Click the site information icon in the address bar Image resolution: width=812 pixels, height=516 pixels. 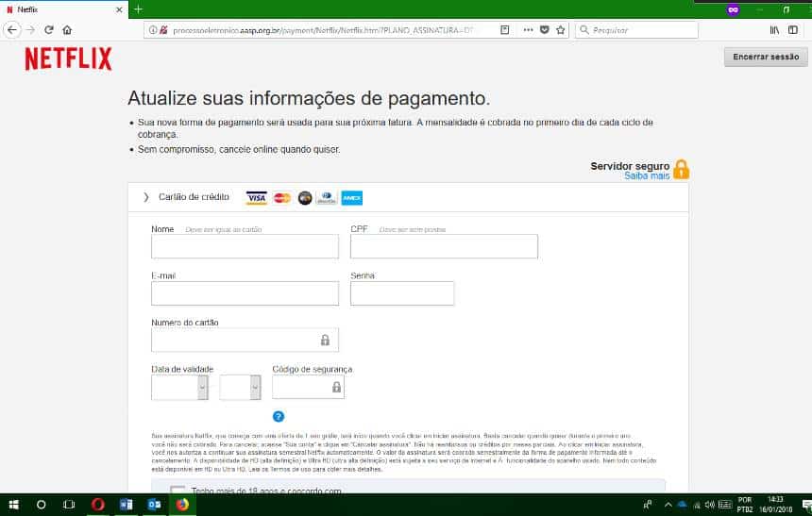[153, 30]
